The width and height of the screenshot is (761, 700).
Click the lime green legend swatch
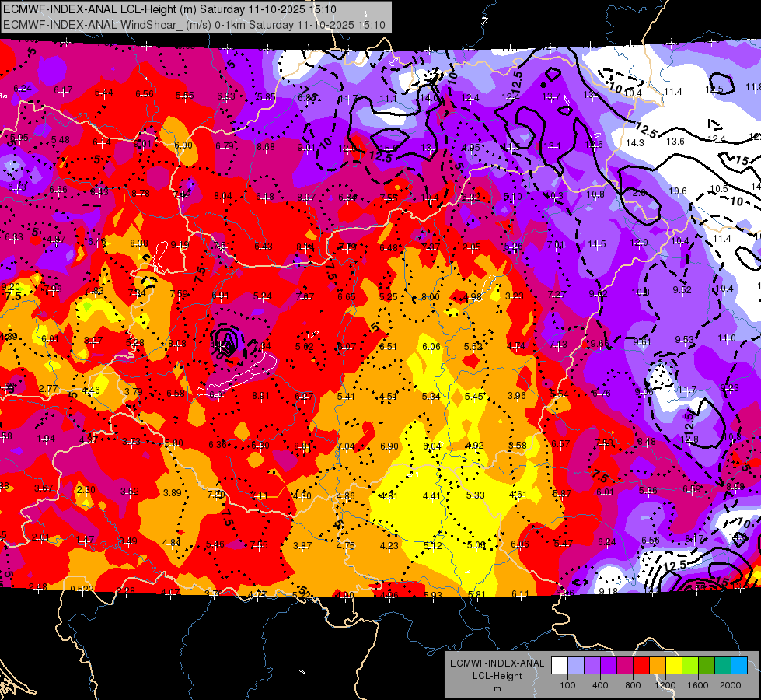(690, 666)
